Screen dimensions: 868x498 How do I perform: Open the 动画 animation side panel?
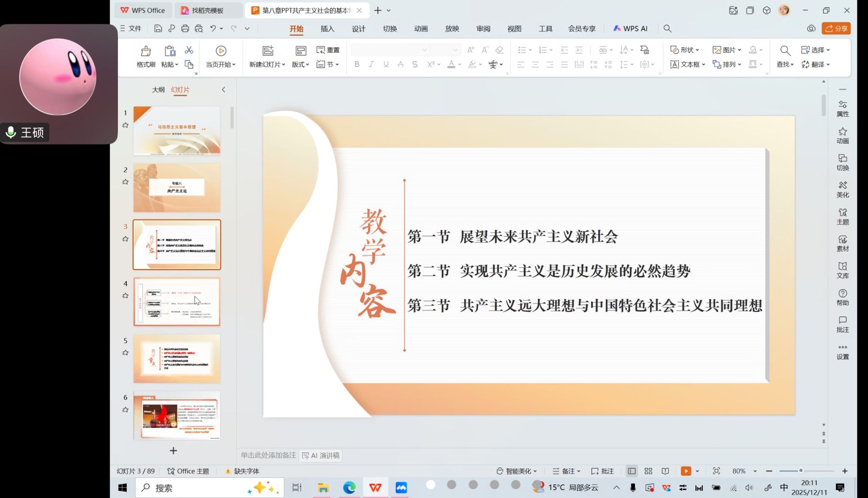[x=842, y=135]
